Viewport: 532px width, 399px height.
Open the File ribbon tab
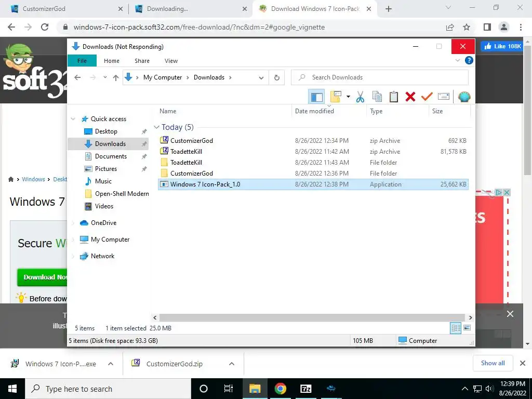click(82, 61)
